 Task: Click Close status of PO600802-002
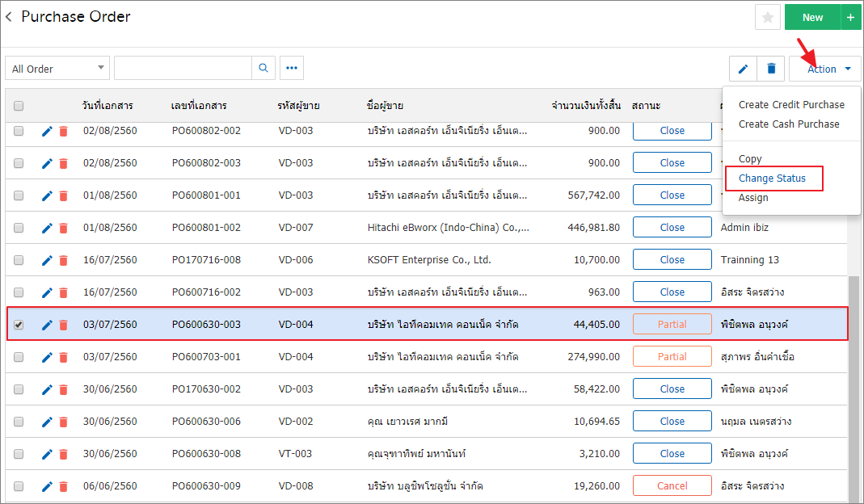(672, 131)
